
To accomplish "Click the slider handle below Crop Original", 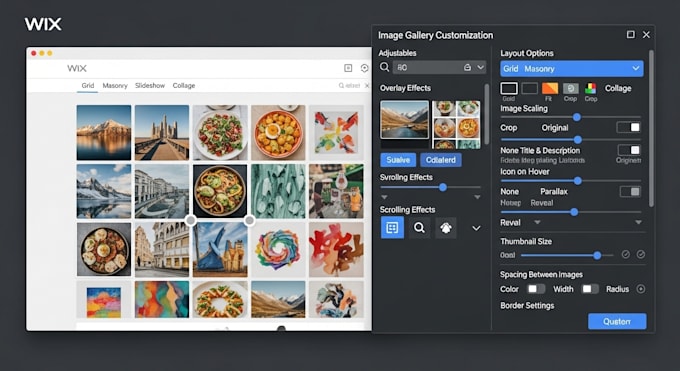I will (x=578, y=140).
